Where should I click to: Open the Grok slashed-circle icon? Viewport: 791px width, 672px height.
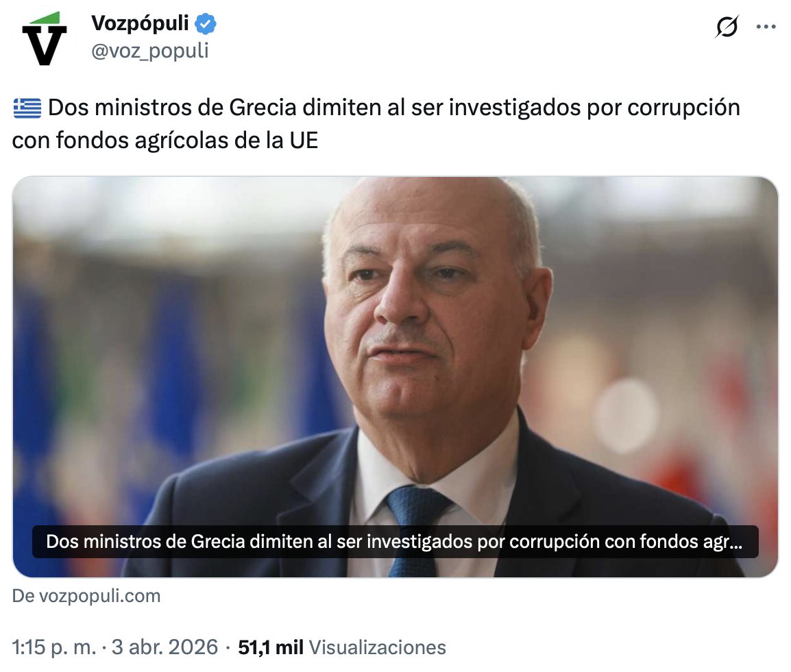pos(727,26)
